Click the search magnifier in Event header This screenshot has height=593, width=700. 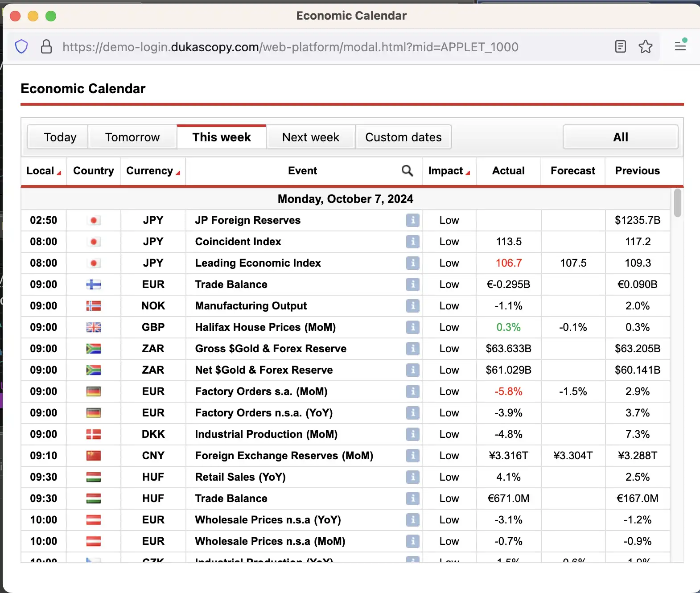pos(407,171)
